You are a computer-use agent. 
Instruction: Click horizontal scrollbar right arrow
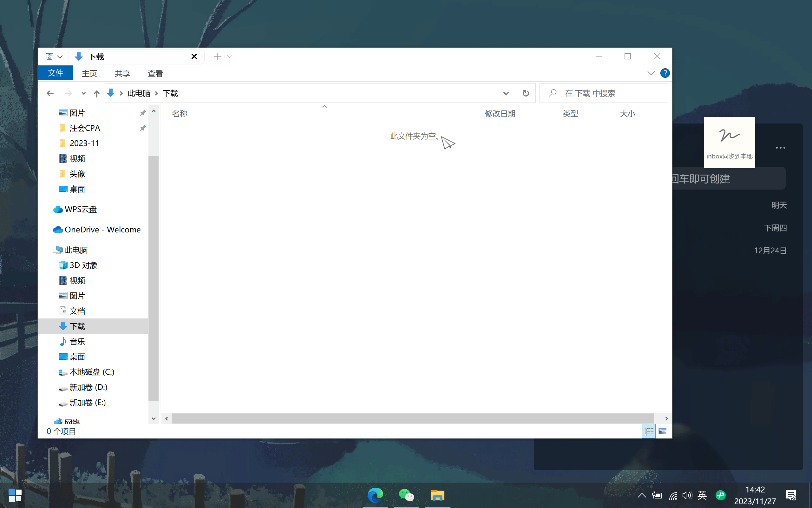(666, 419)
